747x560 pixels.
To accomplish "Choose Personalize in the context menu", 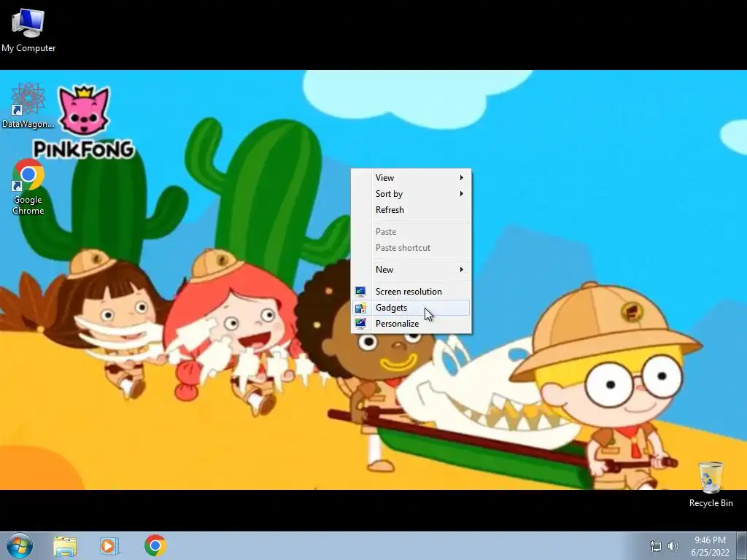I will (411, 324).
